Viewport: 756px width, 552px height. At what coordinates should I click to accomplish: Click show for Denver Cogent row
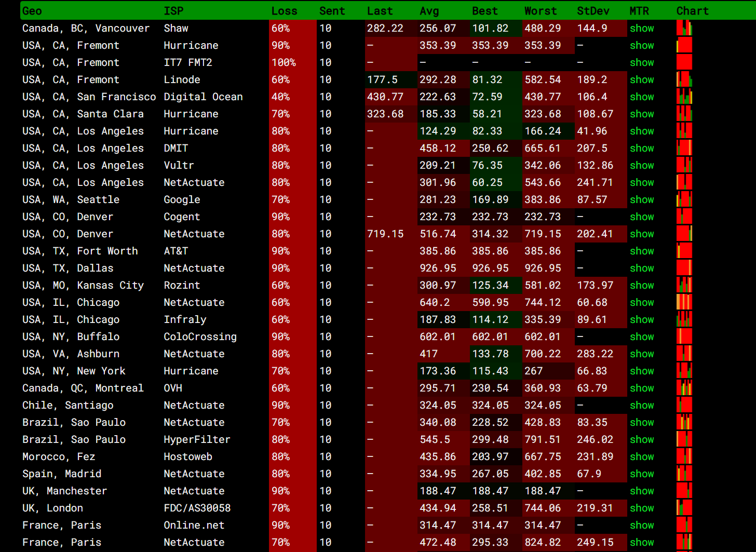pos(642,217)
